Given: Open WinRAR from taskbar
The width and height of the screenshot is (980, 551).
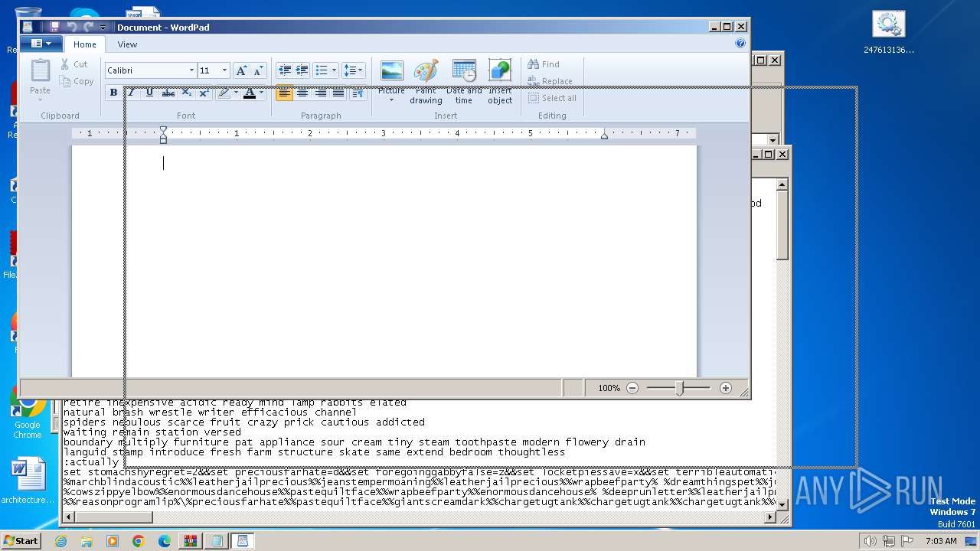Looking at the screenshot, I should [x=190, y=541].
